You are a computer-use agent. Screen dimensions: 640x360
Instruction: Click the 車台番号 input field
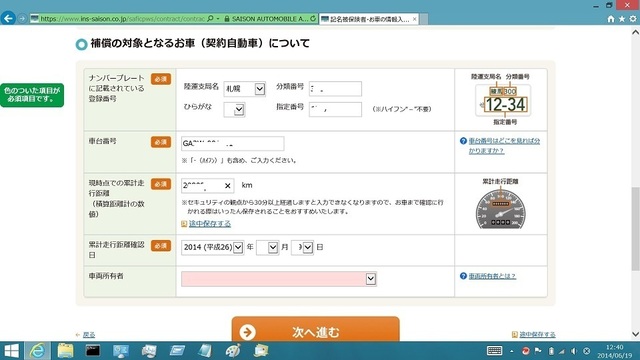pyautogui.click(x=233, y=144)
